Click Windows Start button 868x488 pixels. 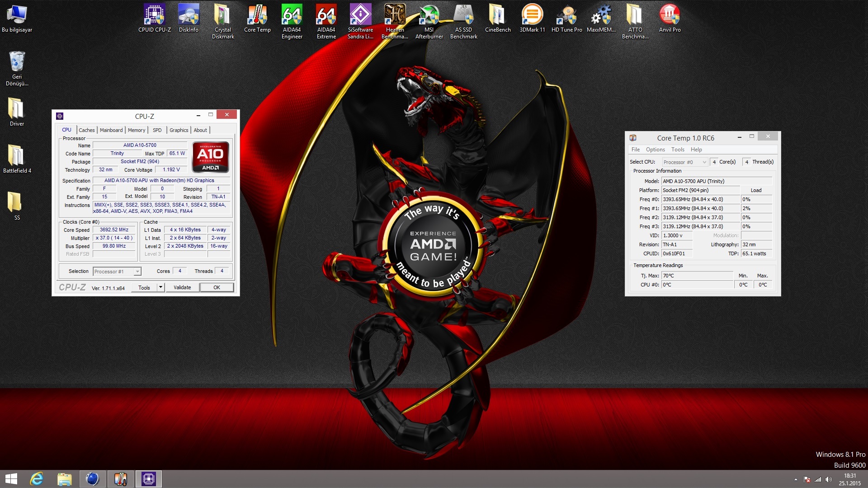11,479
